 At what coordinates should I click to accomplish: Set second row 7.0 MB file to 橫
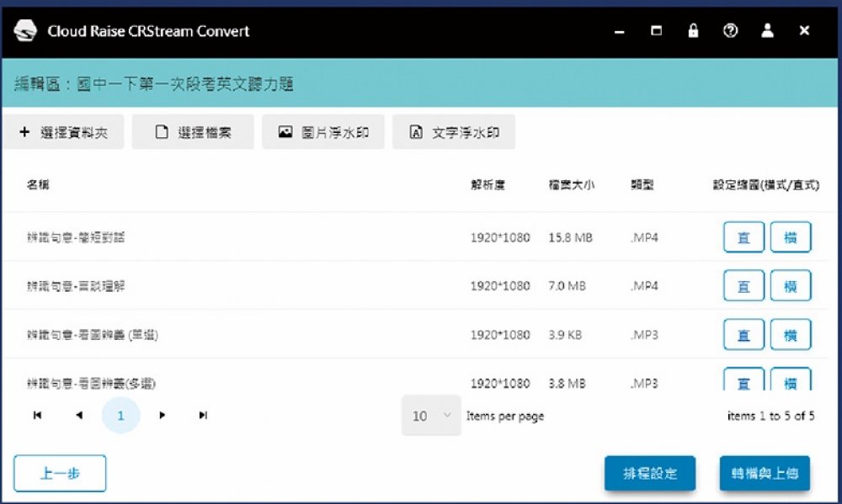(791, 286)
